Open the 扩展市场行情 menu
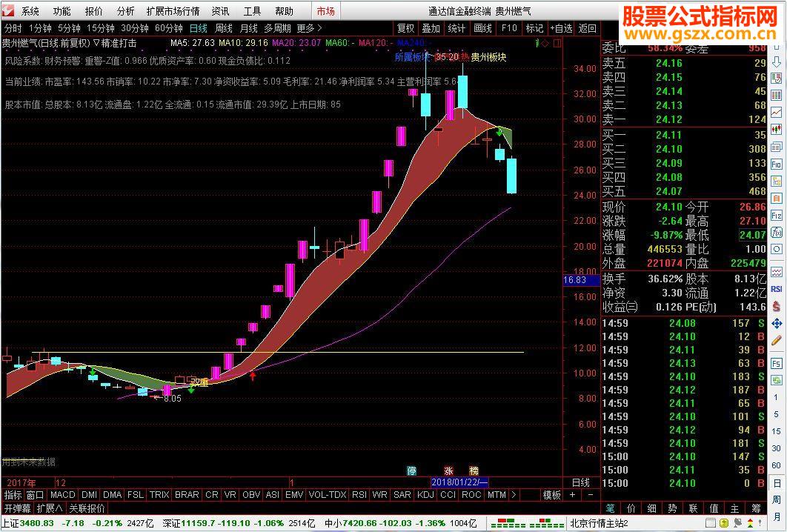 coord(173,10)
